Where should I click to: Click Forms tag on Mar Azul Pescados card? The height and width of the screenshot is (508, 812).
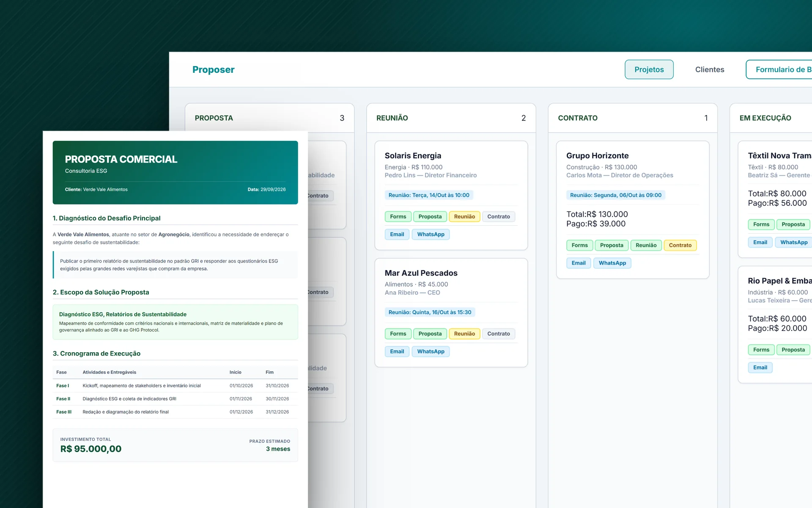(398, 334)
